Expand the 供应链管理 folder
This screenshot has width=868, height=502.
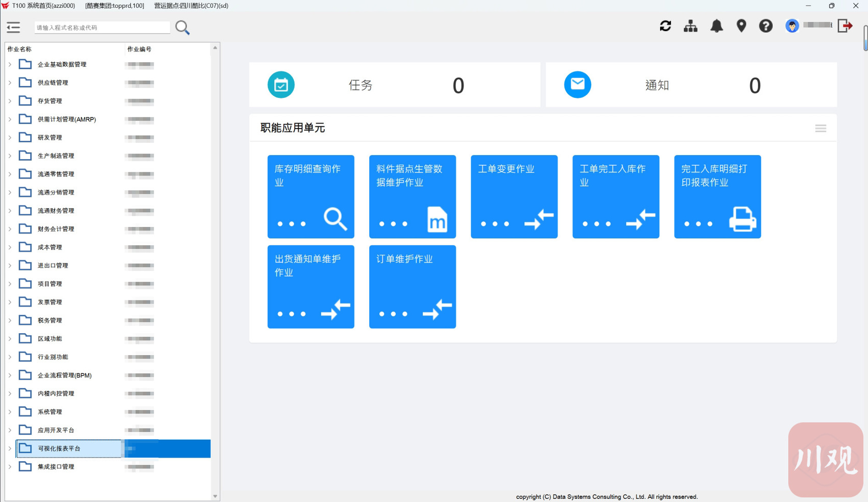point(10,83)
